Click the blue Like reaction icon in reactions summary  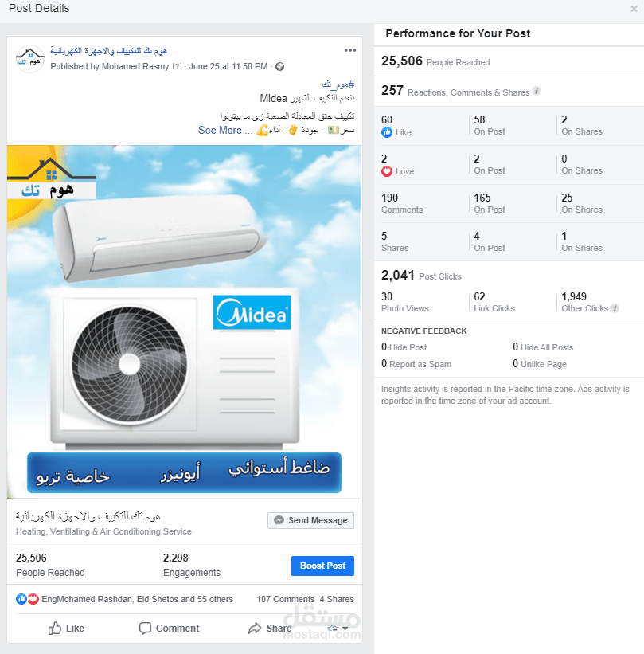pos(21,599)
